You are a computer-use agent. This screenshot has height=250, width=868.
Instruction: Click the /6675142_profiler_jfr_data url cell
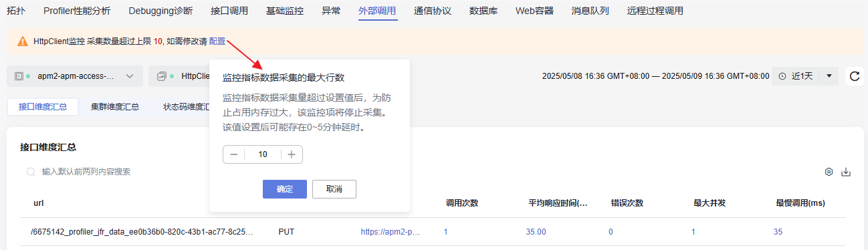coord(142,232)
